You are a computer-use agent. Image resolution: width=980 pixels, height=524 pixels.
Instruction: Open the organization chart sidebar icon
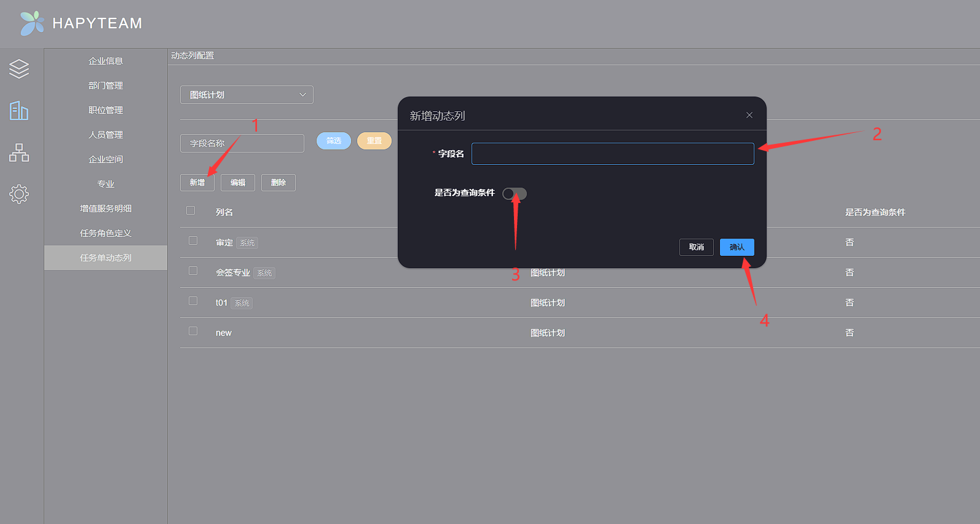point(19,153)
